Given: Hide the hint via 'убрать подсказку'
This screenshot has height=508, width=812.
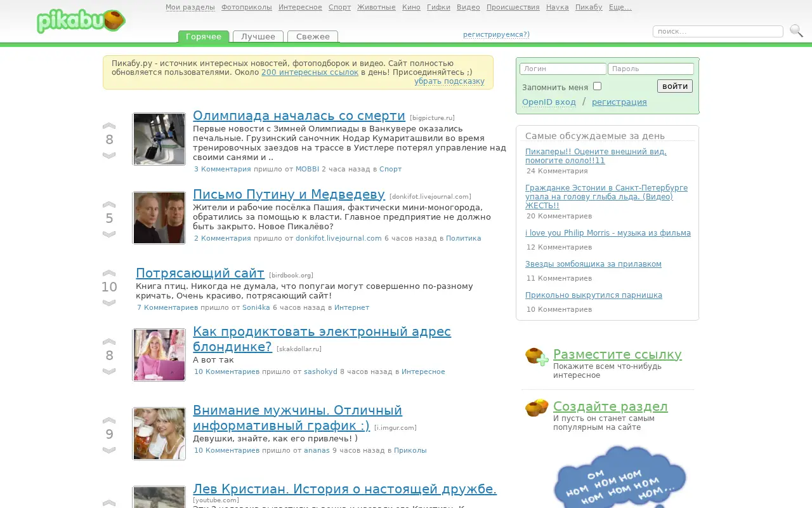Looking at the screenshot, I should click(449, 81).
